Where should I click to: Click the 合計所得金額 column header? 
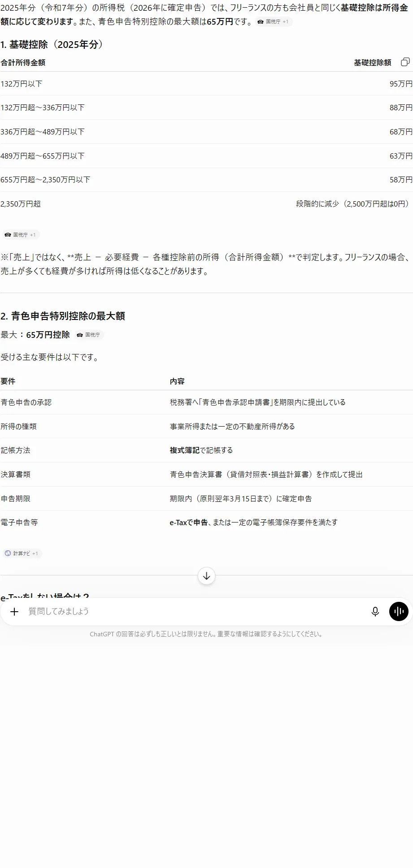pyautogui.click(x=23, y=63)
